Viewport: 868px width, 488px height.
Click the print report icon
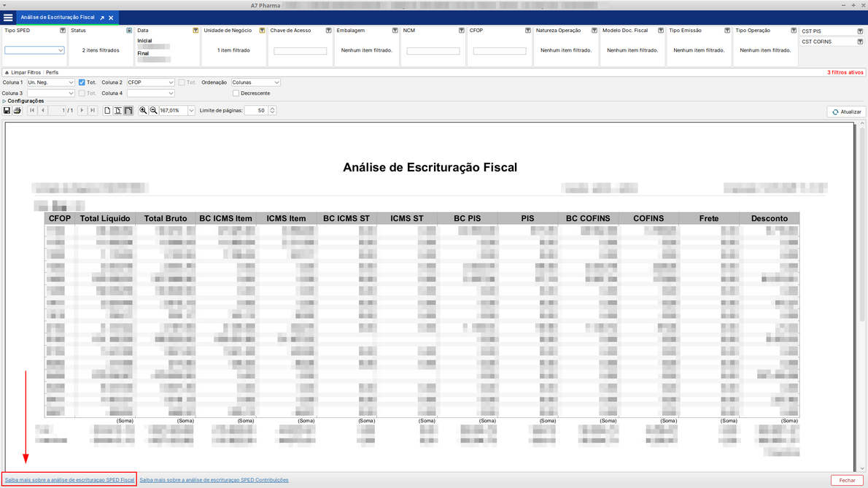[17, 111]
